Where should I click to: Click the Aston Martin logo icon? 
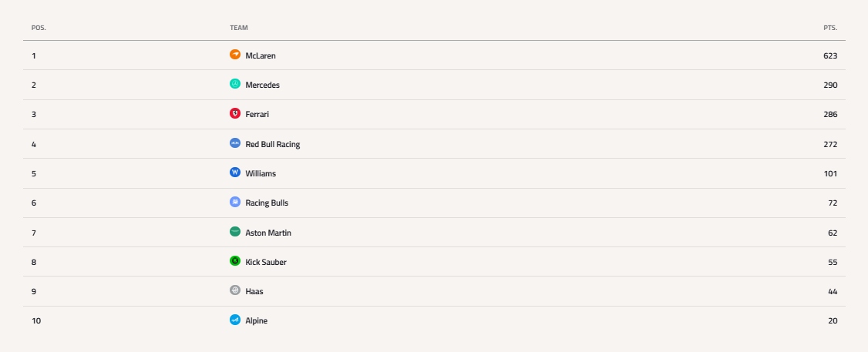click(235, 232)
